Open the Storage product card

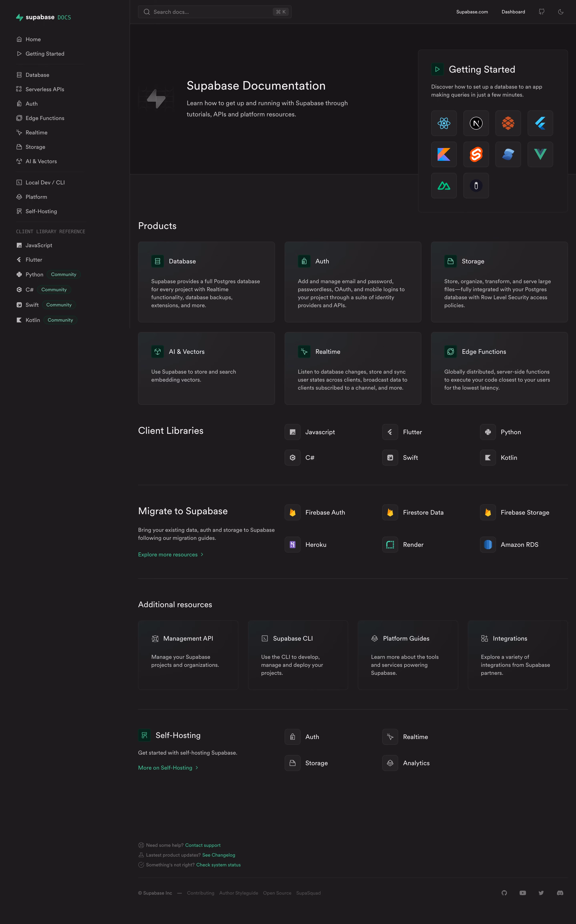tap(499, 282)
